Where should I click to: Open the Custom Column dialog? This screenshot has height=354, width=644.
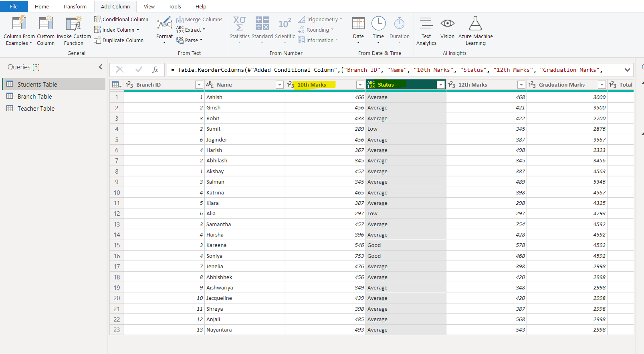46,24
